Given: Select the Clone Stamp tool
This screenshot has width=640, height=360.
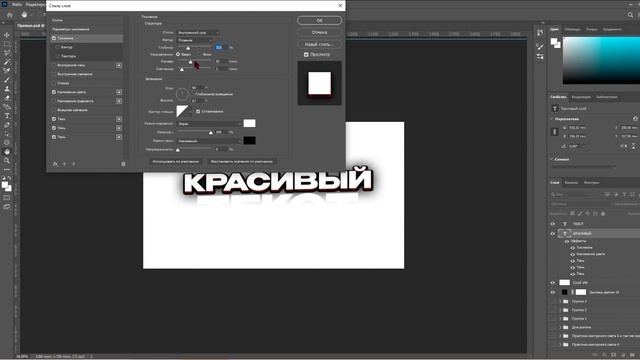Looking at the screenshot, I should pos(7,89).
